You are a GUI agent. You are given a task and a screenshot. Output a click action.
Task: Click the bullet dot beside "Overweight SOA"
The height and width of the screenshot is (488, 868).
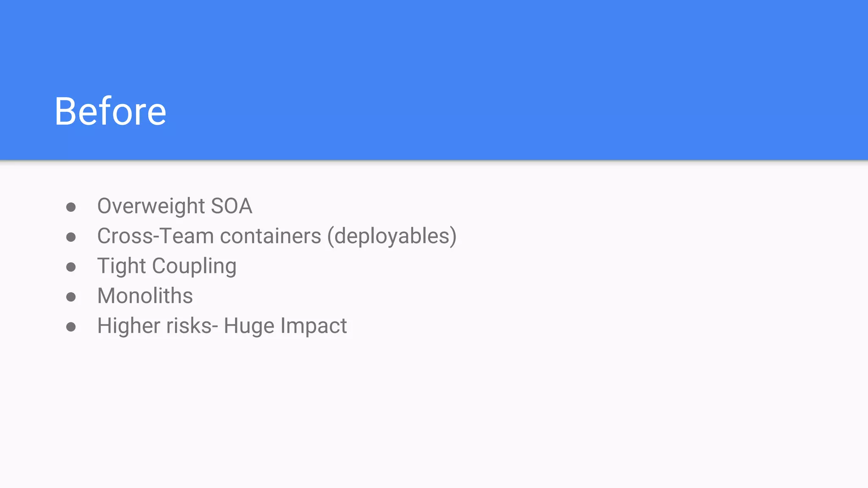pyautogui.click(x=71, y=207)
